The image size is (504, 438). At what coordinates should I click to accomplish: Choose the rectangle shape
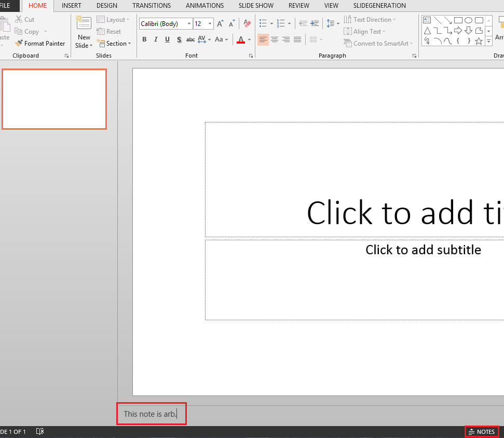[x=458, y=20]
